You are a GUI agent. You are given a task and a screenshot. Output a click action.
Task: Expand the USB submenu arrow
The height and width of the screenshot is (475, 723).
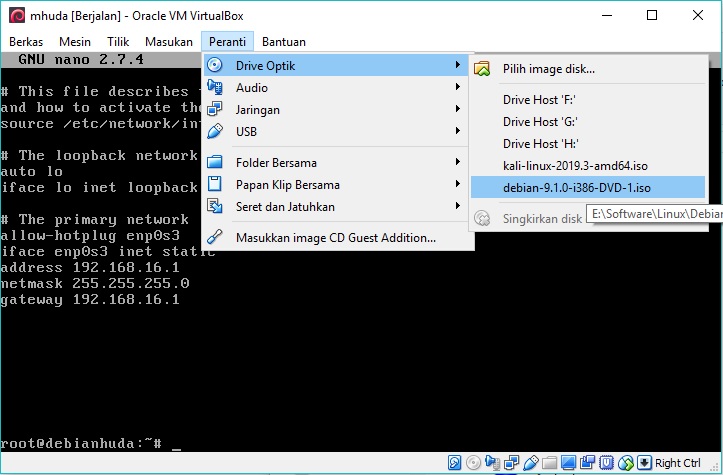pyautogui.click(x=457, y=131)
